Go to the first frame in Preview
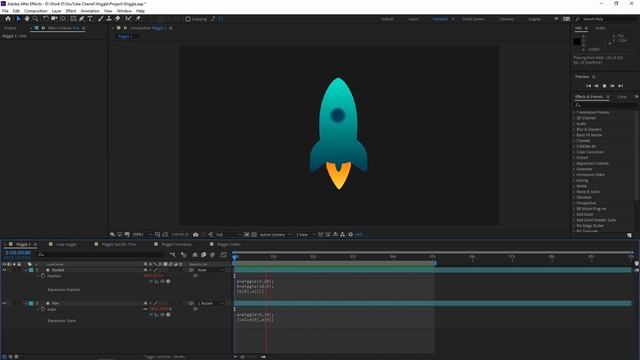The height and width of the screenshot is (360, 640). (x=588, y=86)
